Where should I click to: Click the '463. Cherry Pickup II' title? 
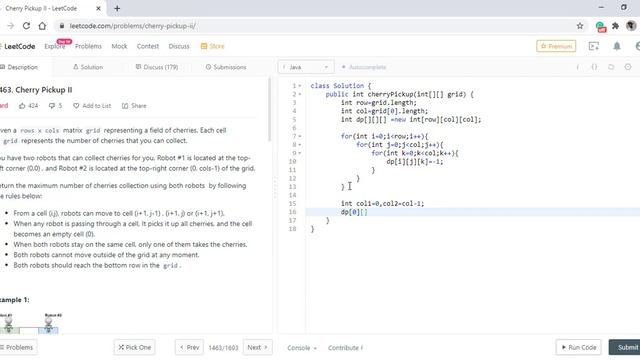click(36, 90)
